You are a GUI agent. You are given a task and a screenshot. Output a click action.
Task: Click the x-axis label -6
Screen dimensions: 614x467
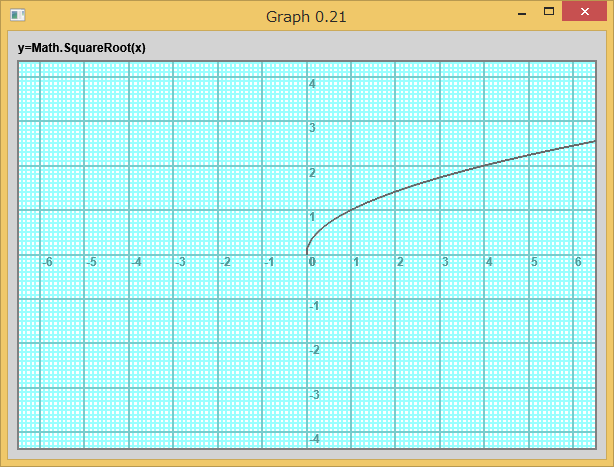click(47, 262)
